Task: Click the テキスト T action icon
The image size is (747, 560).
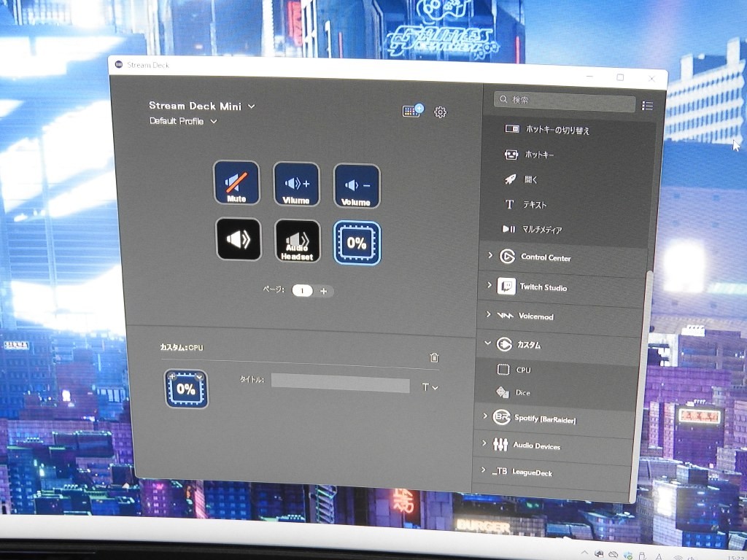Action: (509, 204)
